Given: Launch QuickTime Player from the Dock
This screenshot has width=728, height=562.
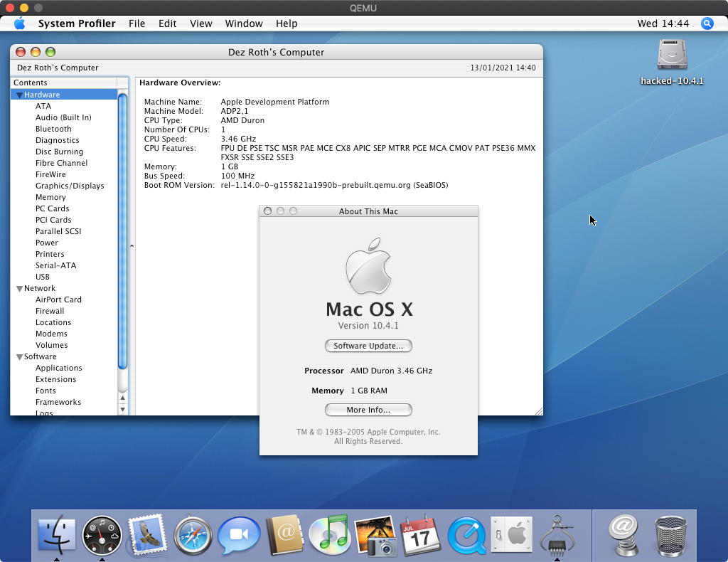Looking at the screenshot, I should (466, 536).
